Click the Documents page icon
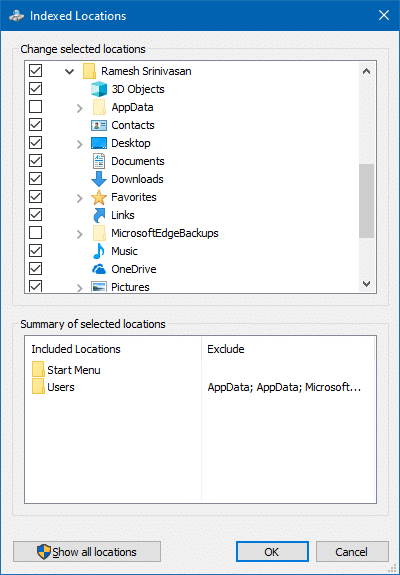 [x=99, y=161]
